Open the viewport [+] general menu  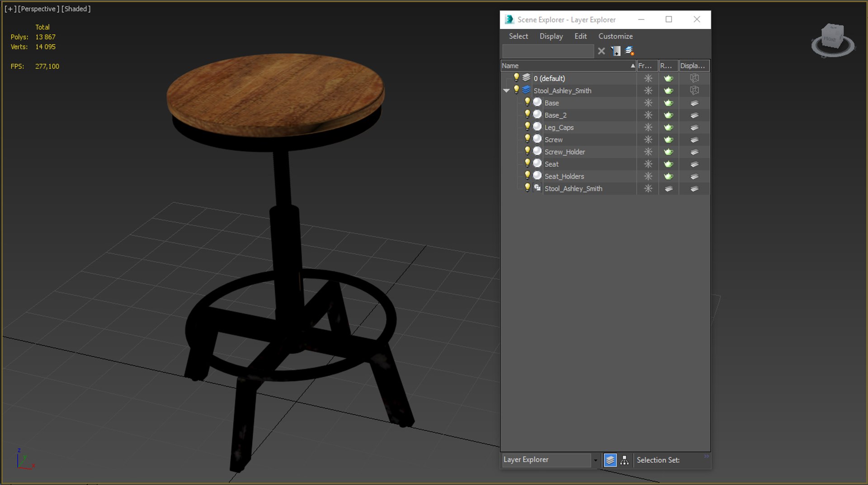point(10,9)
